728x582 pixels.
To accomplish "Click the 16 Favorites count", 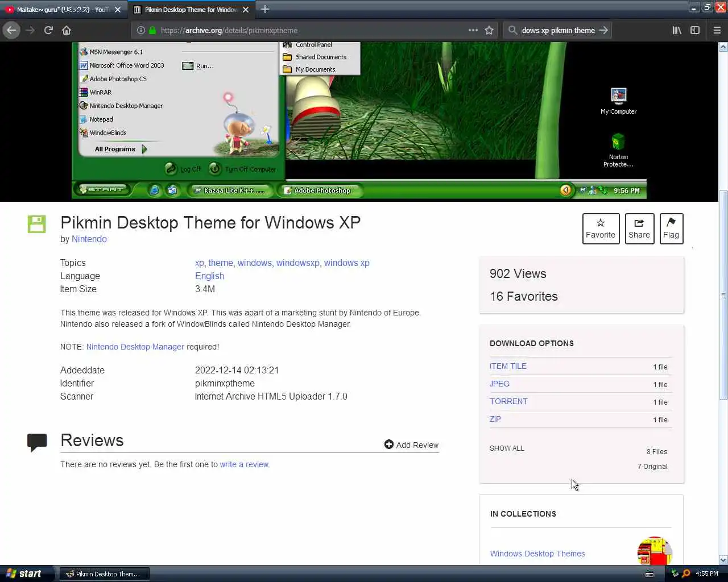I will tap(524, 297).
